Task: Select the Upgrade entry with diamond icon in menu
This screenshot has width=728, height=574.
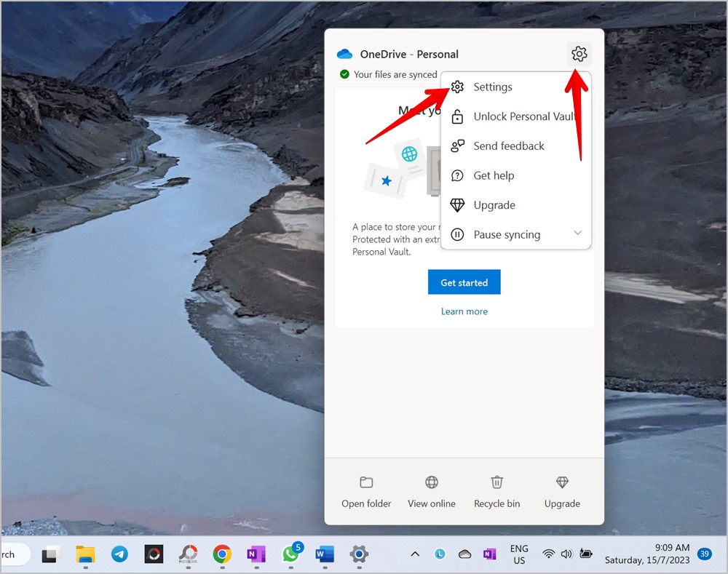Action: coord(515,205)
